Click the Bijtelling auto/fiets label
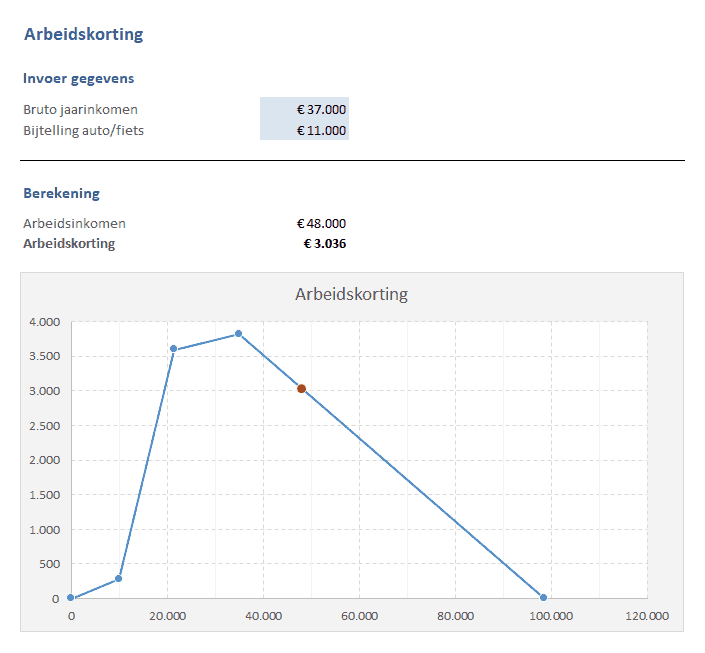The height and width of the screenshot is (653, 705). pos(83,130)
